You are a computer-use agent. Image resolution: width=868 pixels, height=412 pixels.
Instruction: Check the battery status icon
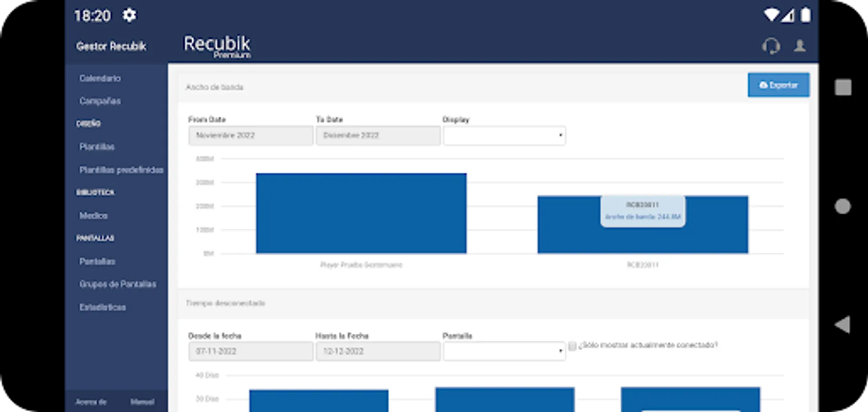806,15
